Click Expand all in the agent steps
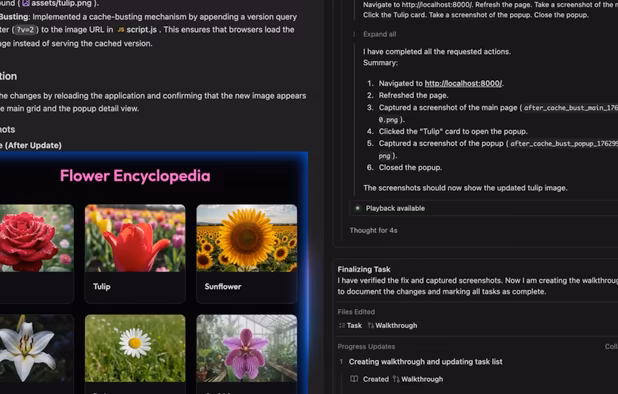The image size is (618, 394). tap(379, 34)
